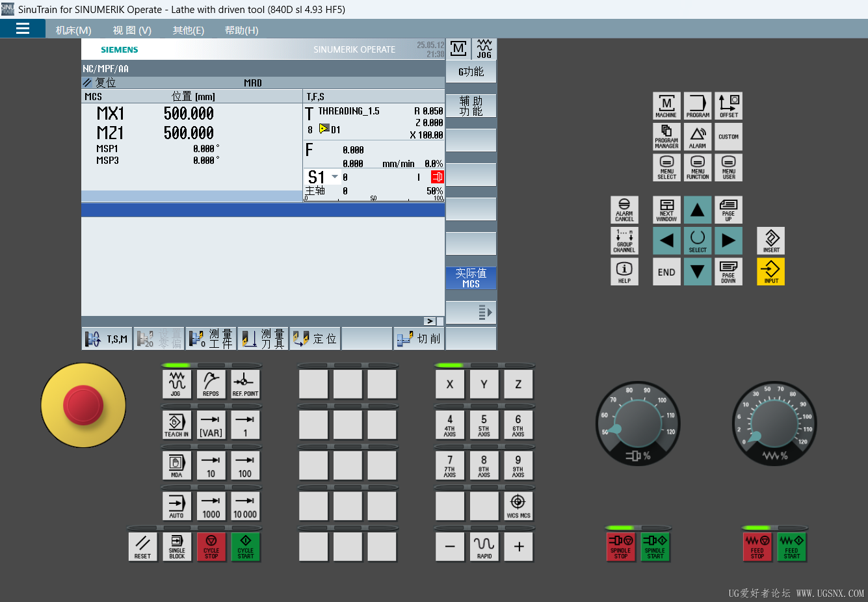Click the ALARM CANCEL key
This screenshot has width=868, height=602.
tap(624, 209)
